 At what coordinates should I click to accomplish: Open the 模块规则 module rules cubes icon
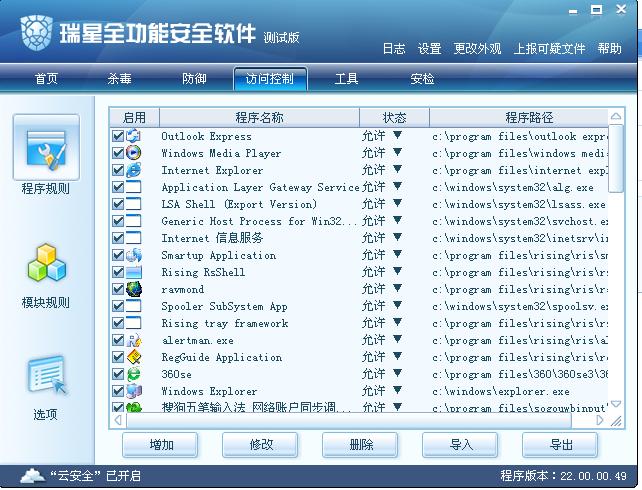point(46,263)
